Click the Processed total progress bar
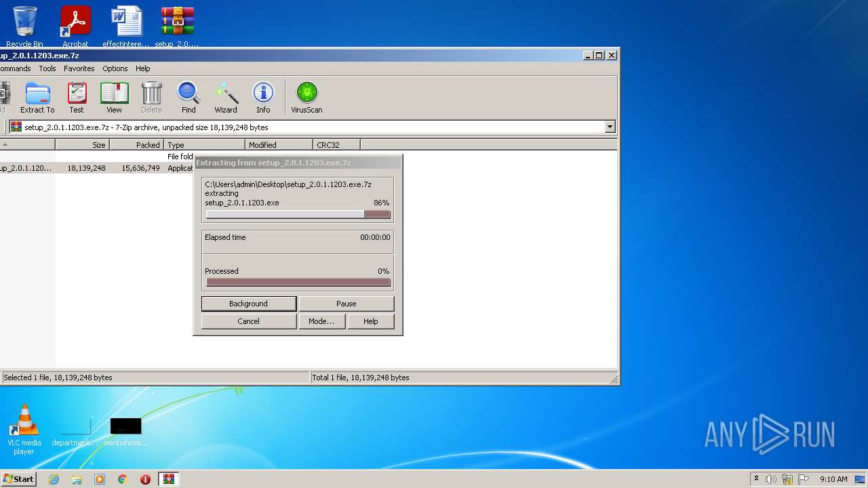Screen dimensions: 868x488 (298, 283)
